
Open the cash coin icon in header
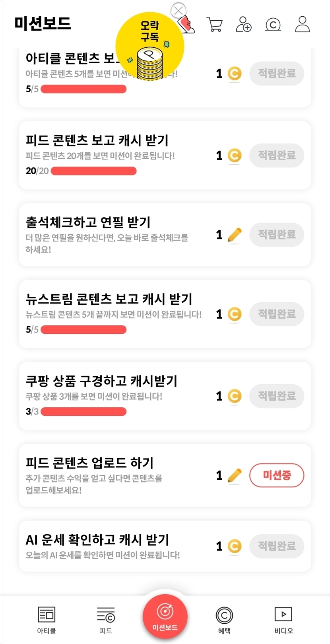[x=273, y=25]
